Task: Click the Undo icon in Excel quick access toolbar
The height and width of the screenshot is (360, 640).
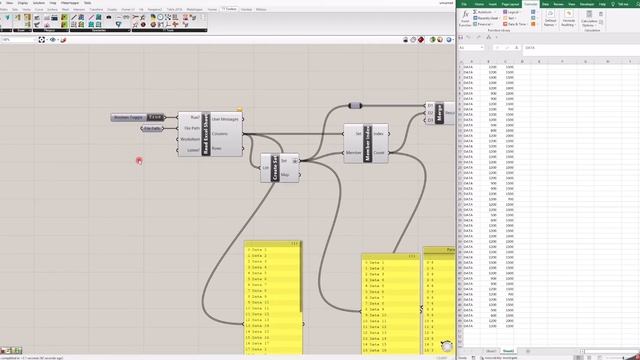Action: pos(469,37)
